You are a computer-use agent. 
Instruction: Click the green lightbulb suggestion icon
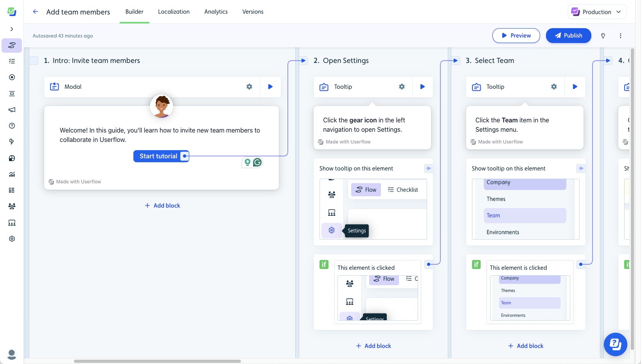247,162
